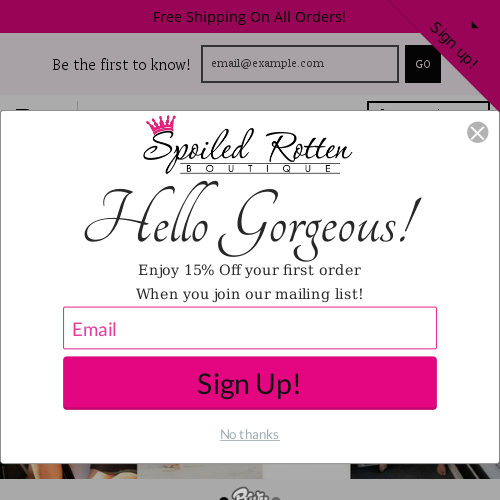Click the pink Sign Up! button
The image size is (500, 500).
click(x=250, y=383)
